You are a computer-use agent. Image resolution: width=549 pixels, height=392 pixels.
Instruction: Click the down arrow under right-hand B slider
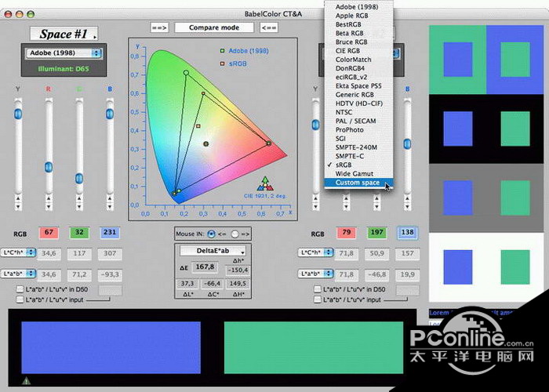[x=407, y=206]
